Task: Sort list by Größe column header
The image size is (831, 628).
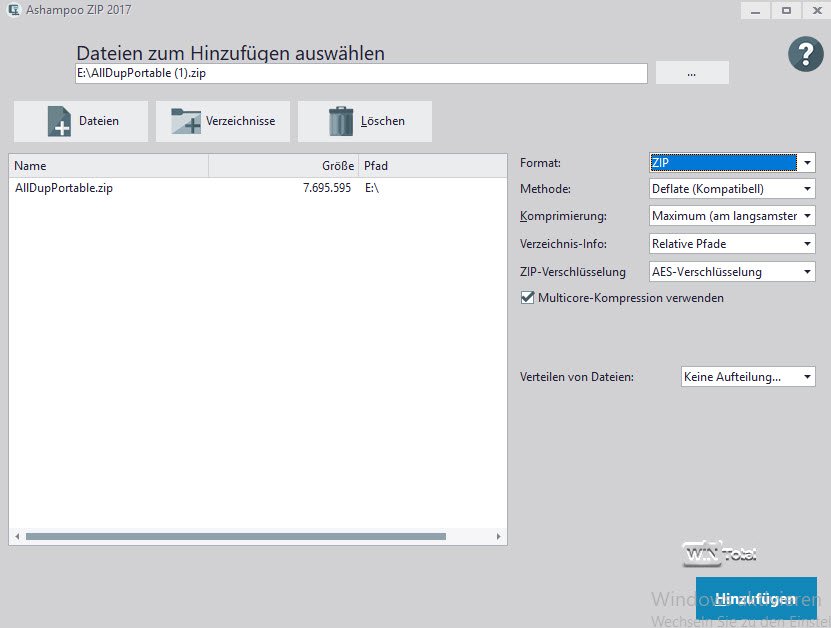Action: pos(283,166)
